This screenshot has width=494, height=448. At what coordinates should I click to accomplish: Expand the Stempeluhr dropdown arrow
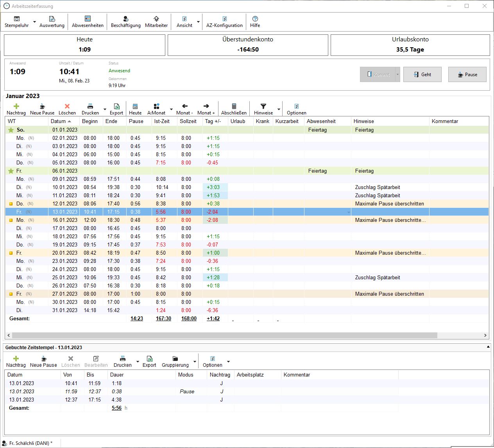coord(34,22)
